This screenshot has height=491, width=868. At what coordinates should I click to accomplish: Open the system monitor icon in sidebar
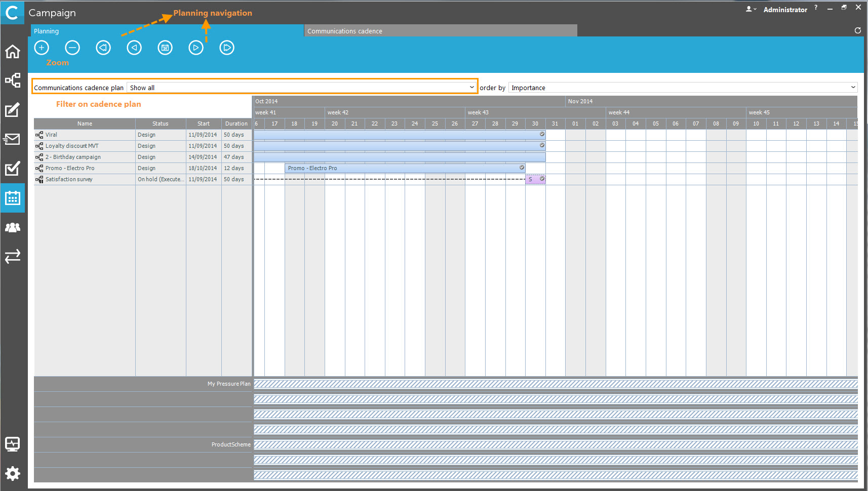coord(13,444)
